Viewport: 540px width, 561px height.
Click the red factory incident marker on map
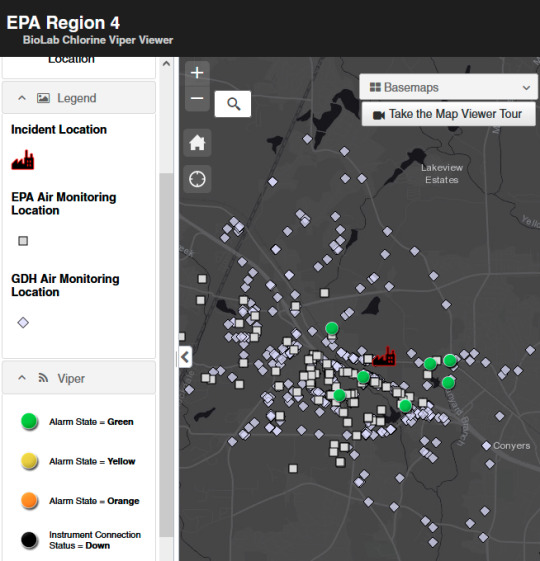click(x=384, y=356)
